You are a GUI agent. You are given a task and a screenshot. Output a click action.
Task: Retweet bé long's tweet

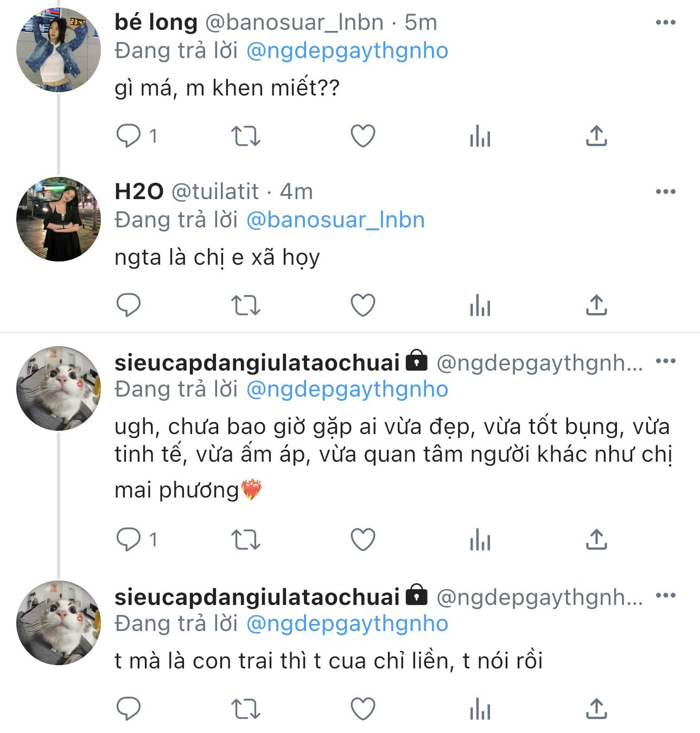point(246,136)
